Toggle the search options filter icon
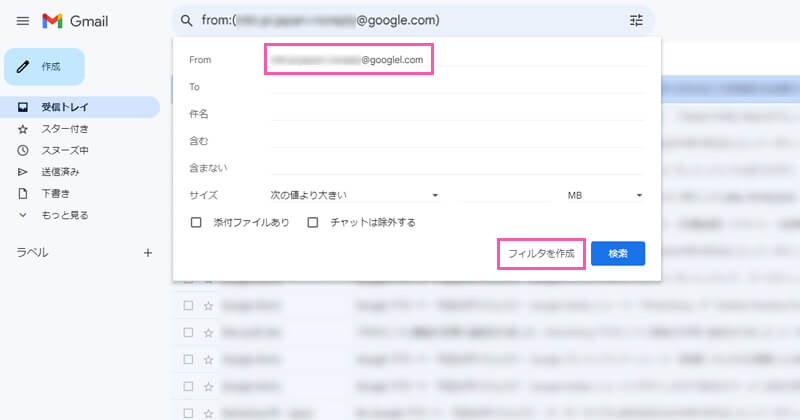 point(636,21)
